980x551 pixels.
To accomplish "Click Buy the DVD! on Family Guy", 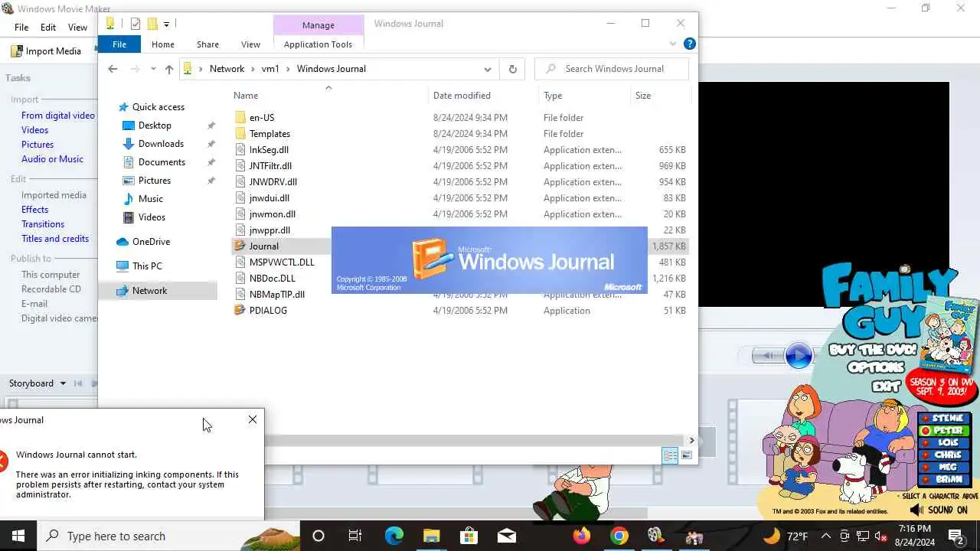I will coord(873,350).
